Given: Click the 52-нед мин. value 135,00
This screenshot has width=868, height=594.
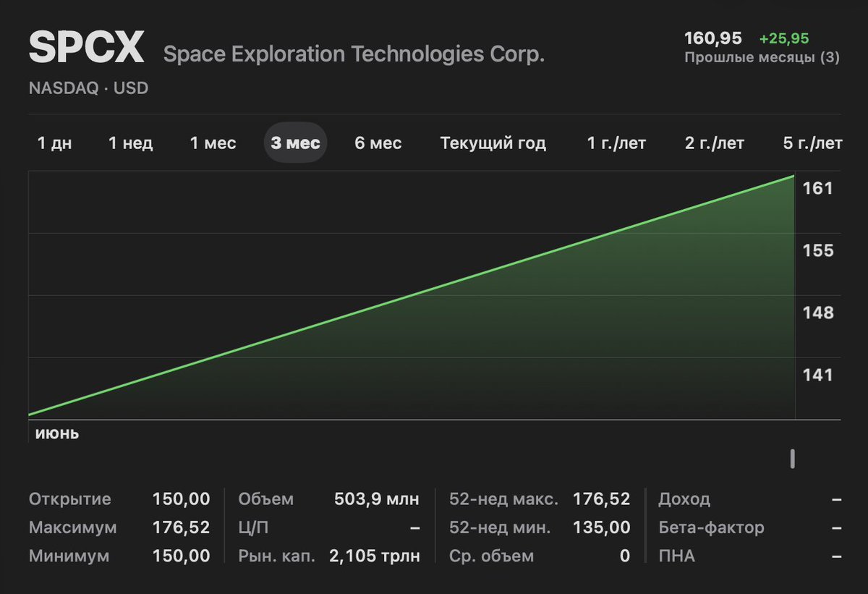Looking at the screenshot, I should [601, 527].
